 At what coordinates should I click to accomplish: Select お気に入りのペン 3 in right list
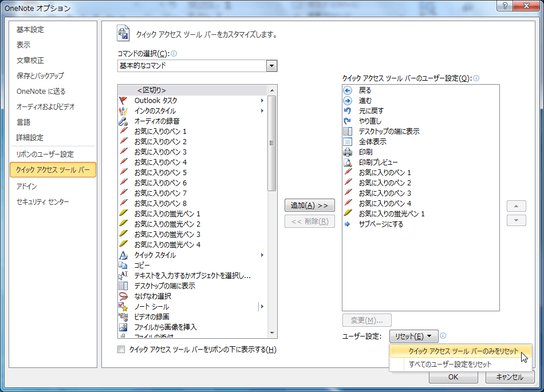tap(420, 193)
